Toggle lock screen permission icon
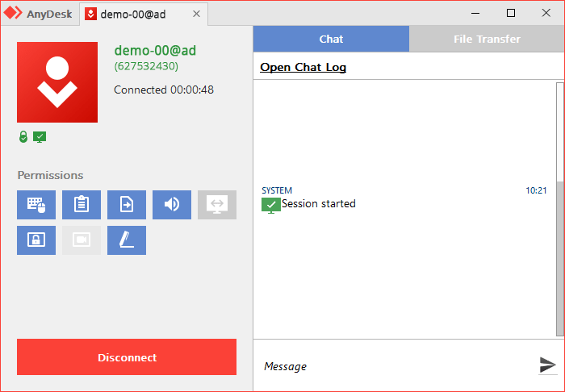The height and width of the screenshot is (392, 565). (36, 240)
